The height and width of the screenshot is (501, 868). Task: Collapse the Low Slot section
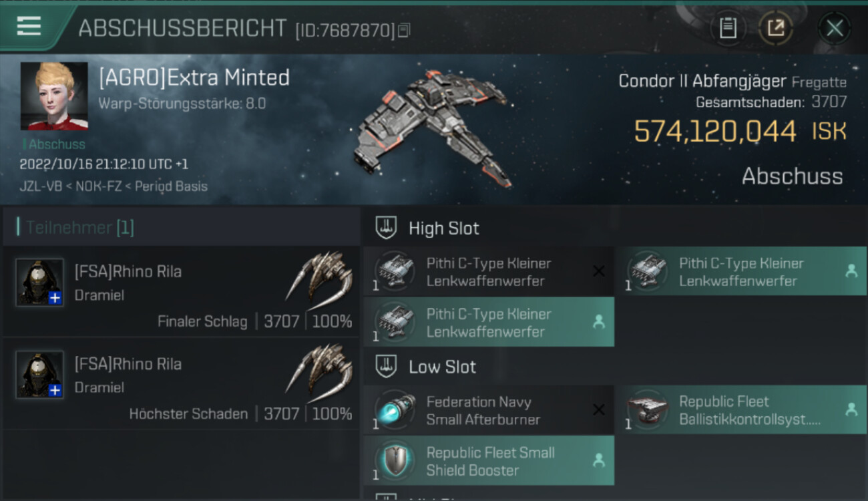click(x=387, y=367)
